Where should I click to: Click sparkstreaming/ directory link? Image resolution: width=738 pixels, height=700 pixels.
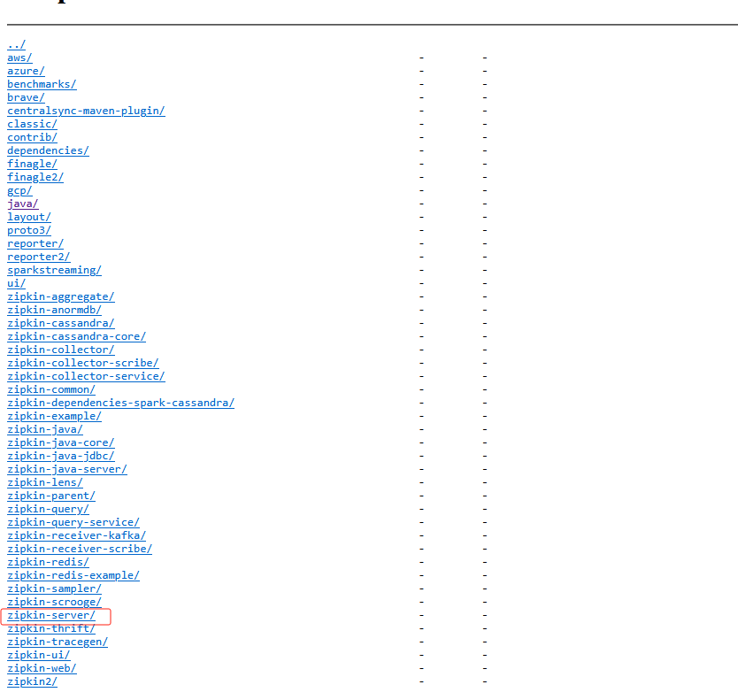click(x=55, y=270)
